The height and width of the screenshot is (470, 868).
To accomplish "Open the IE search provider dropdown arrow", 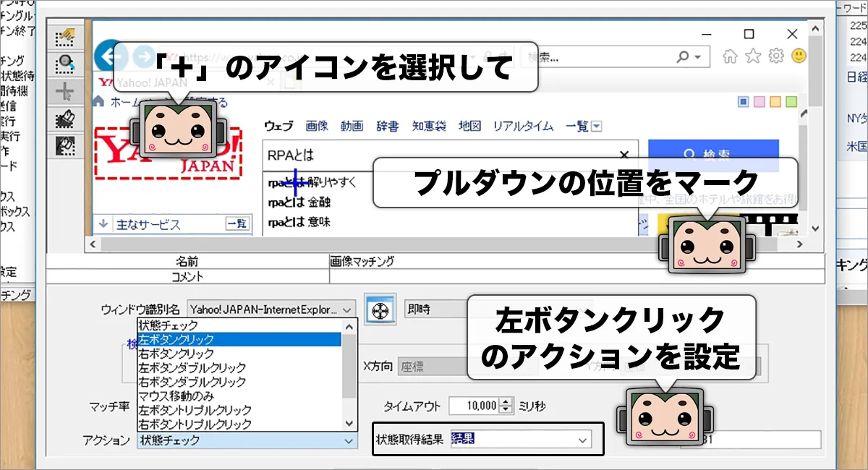I will (697, 56).
